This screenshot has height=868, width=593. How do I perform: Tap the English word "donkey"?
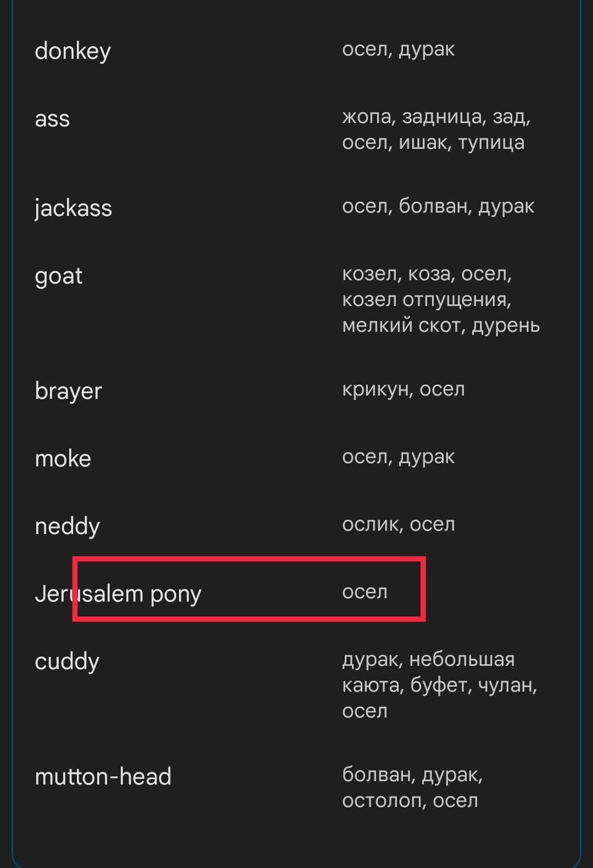pos(73,51)
